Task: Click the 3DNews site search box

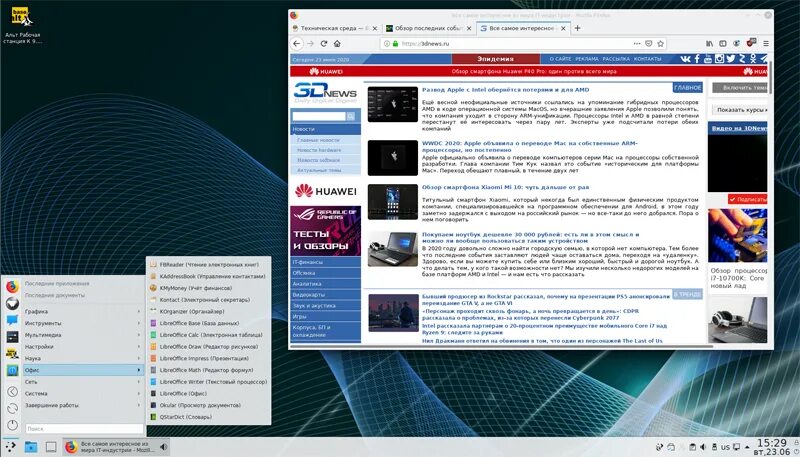Action: 318,116
